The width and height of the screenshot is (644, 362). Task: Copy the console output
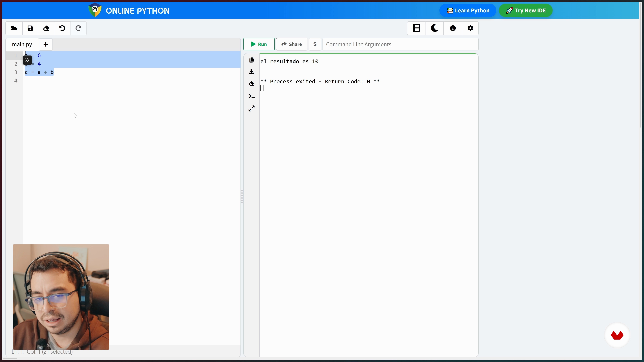point(252,60)
